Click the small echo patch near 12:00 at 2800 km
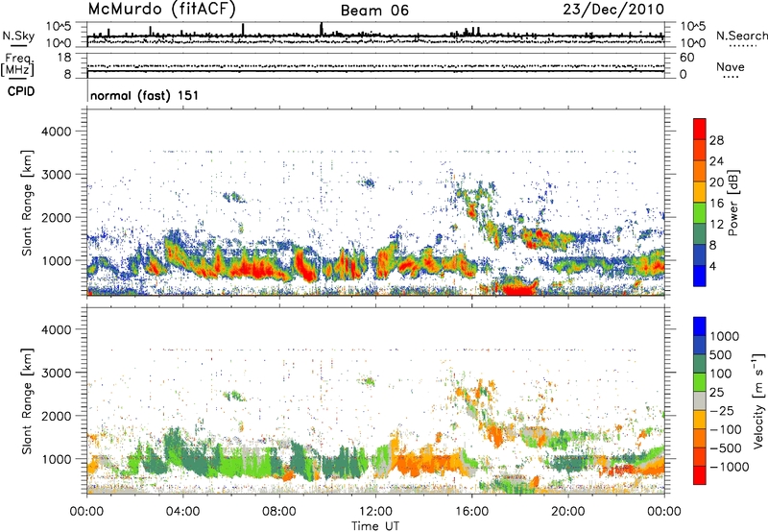This screenshot has width=768, height=532. click(369, 183)
